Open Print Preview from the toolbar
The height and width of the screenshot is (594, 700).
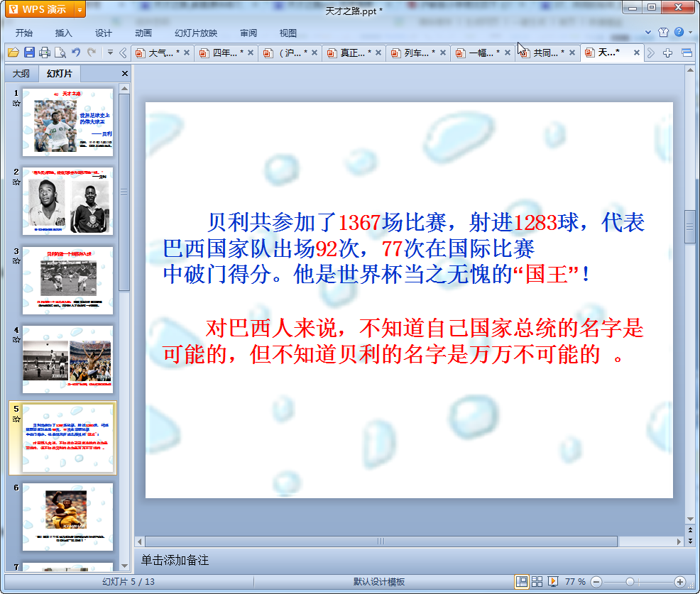click(x=60, y=53)
